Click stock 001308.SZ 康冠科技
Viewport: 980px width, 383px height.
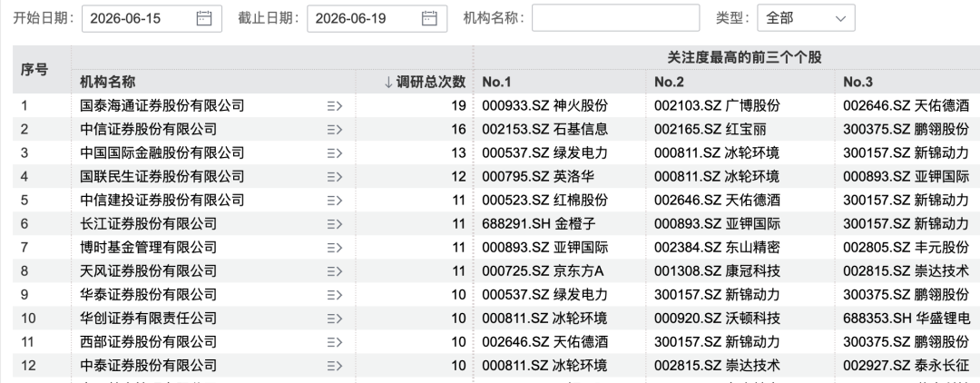(x=717, y=271)
